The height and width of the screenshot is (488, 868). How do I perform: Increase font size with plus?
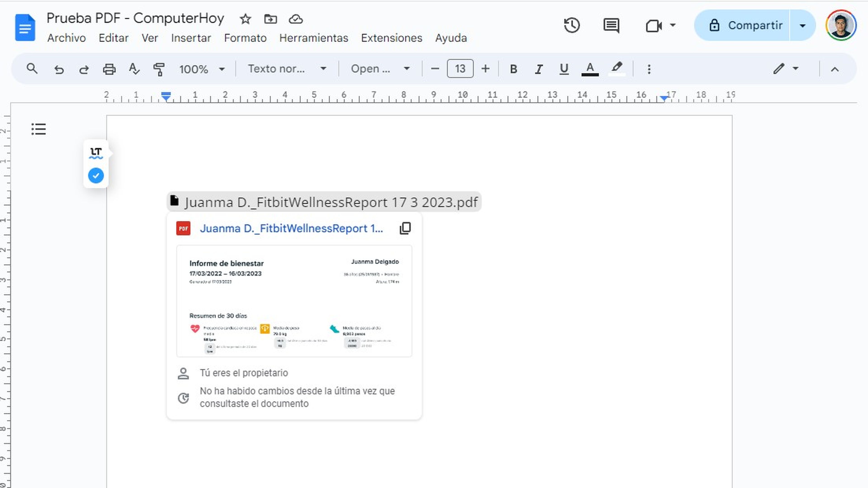(x=485, y=69)
